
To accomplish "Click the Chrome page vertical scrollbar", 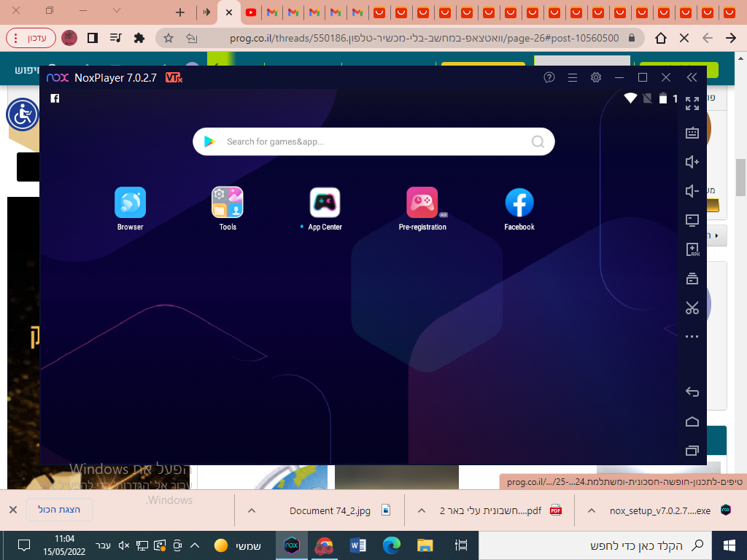I will [x=741, y=176].
